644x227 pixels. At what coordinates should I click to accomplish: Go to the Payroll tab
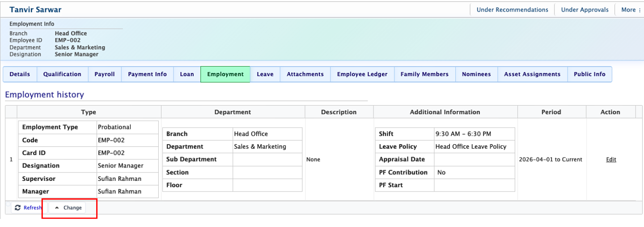(105, 74)
